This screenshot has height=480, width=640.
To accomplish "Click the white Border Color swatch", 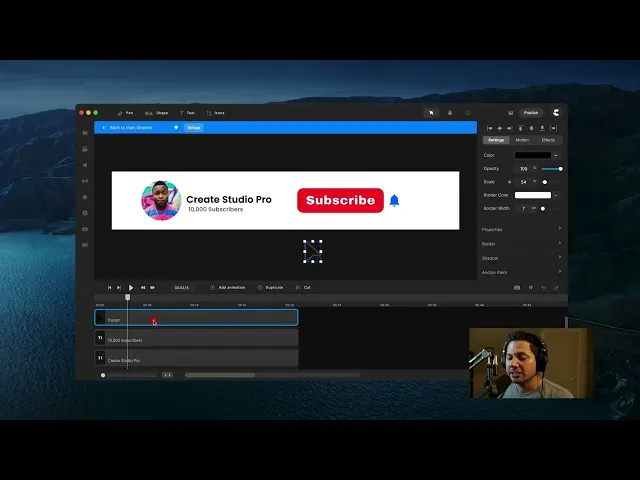I will [533, 195].
